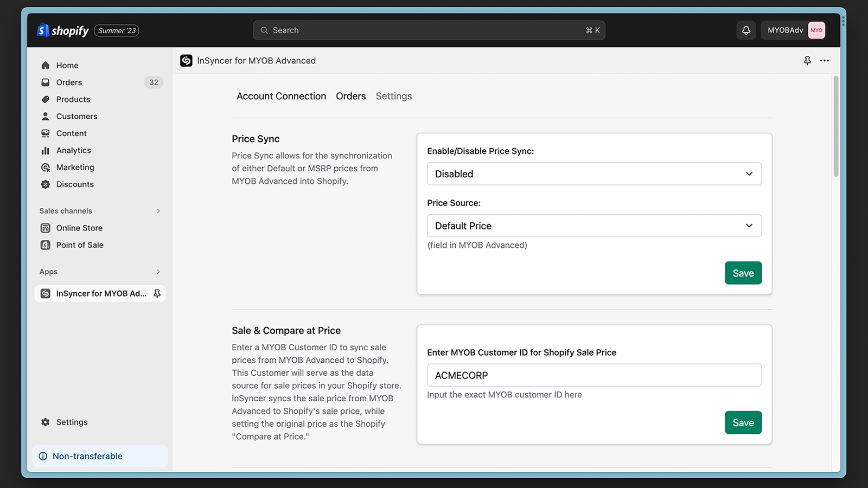Image resolution: width=868 pixels, height=488 pixels.
Task: Click the page vertical scrollbar
Action: (836, 126)
